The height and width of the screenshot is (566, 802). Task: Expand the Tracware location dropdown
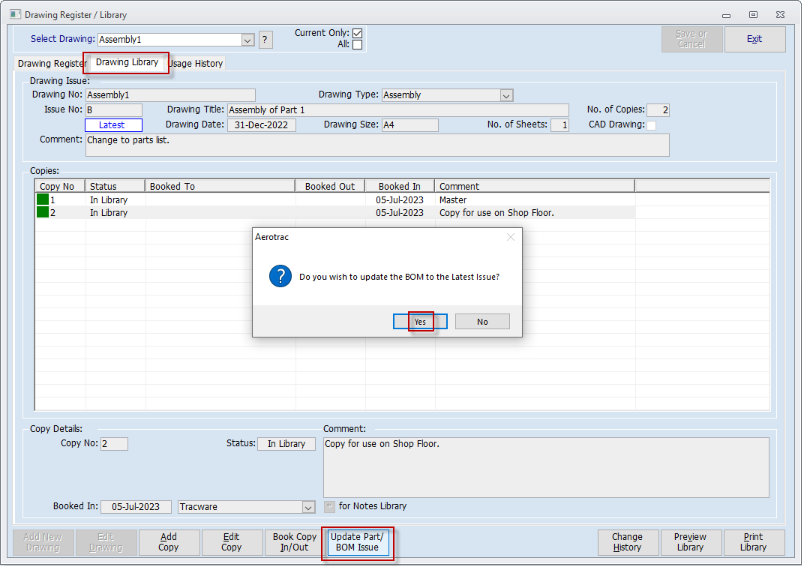point(308,507)
